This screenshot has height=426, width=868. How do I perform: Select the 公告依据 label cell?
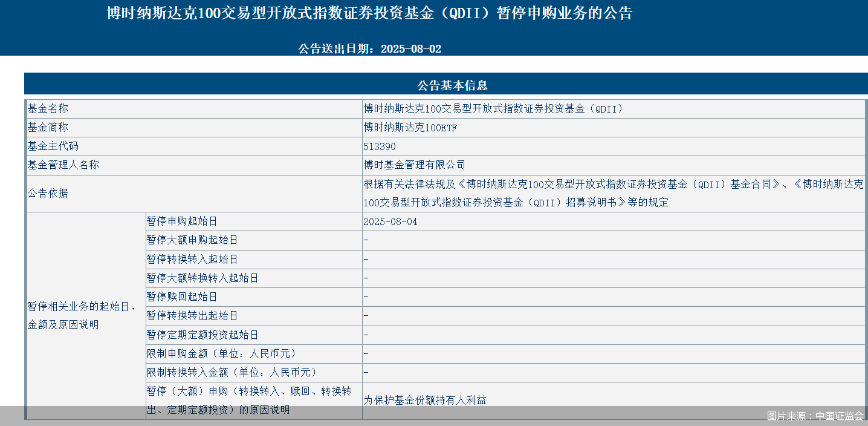48,194
